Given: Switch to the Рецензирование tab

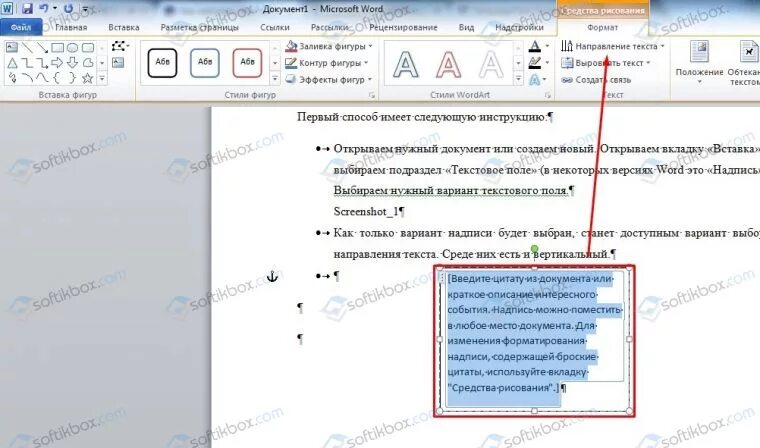Looking at the screenshot, I should (x=403, y=28).
